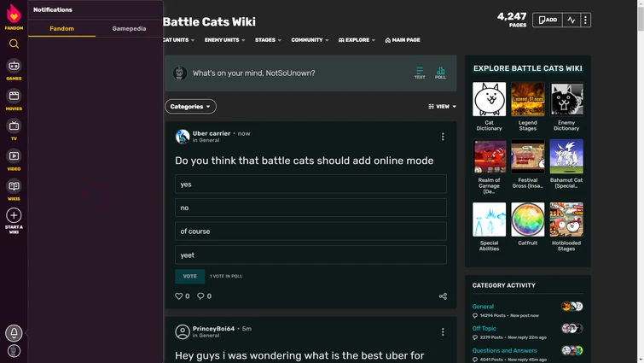Image resolution: width=644 pixels, height=363 pixels.
Task: Open the Main Page nav item
Action: (403, 40)
